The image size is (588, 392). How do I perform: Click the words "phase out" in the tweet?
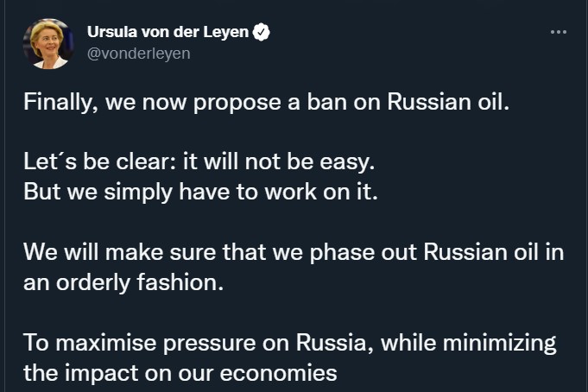coord(363,252)
